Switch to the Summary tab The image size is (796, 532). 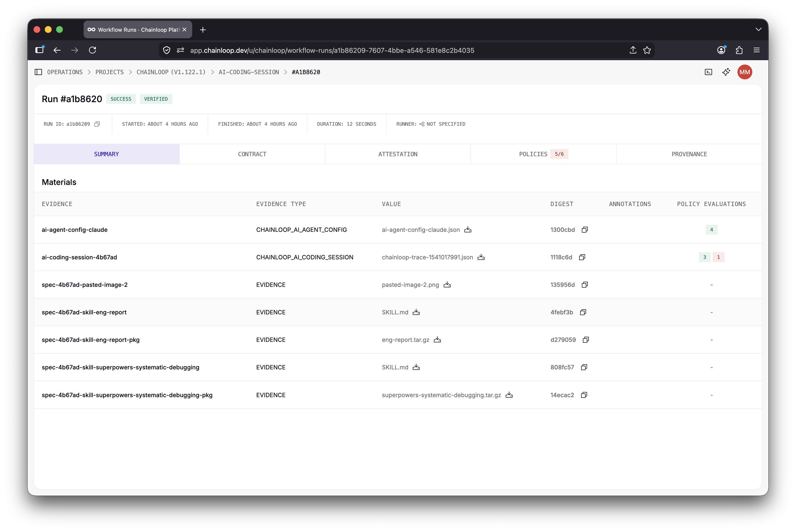pyautogui.click(x=106, y=154)
